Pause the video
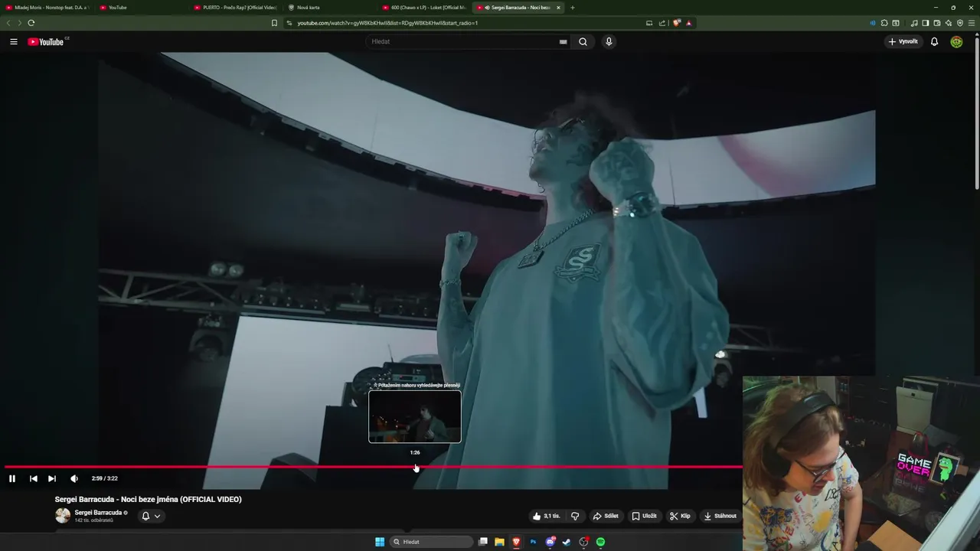Screen dimensions: 980x551 pyautogui.click(x=12, y=478)
